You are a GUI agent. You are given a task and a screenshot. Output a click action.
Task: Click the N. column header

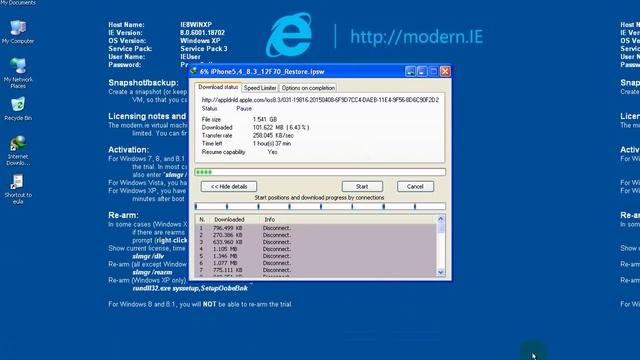202,219
